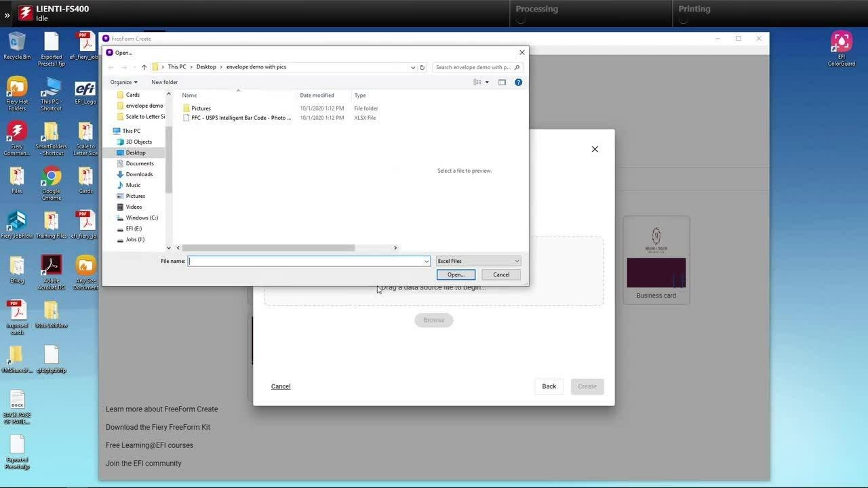The height and width of the screenshot is (488, 868).
Task: Expand the address bar previous locations dropdown
Action: pyautogui.click(x=412, y=67)
